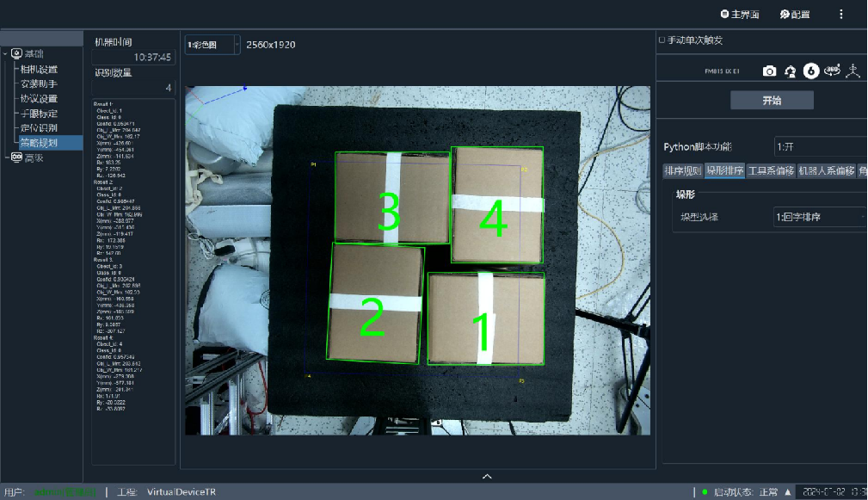Switch to the 排序规则 tab

pos(682,170)
